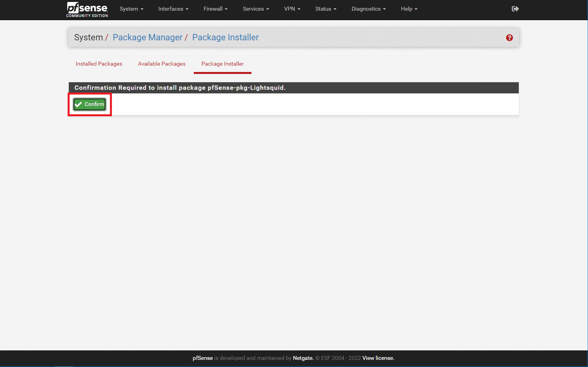Image resolution: width=588 pixels, height=367 pixels.
Task: Open the System dropdown menu
Action: (131, 9)
